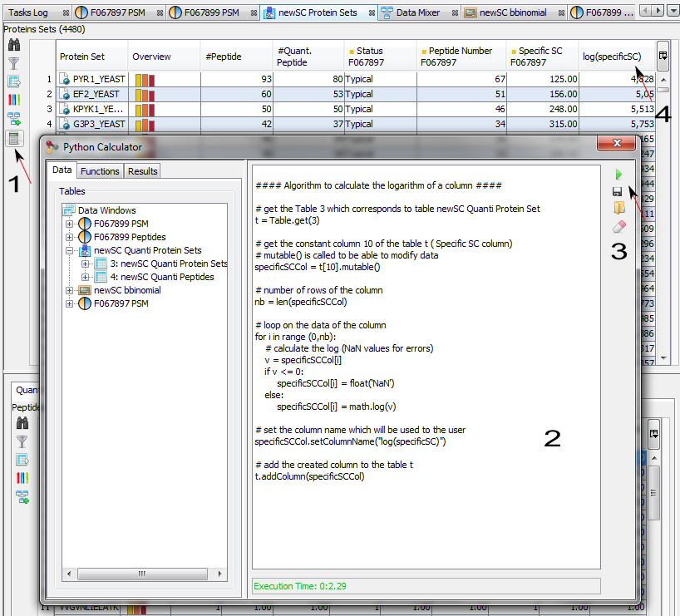Click the binoculars search icon in top table
The height and width of the screenshot is (616, 680).
15,45
